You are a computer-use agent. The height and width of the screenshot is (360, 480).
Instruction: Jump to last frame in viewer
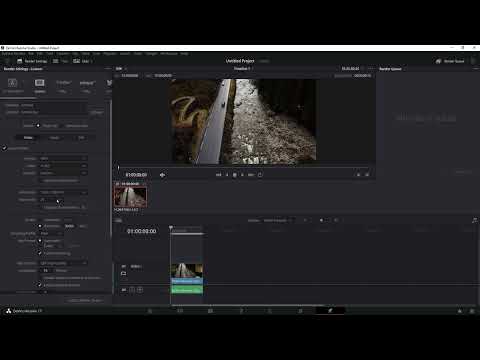(251, 175)
